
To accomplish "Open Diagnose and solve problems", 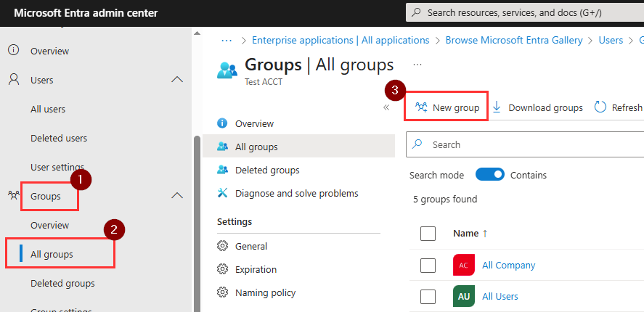I will tap(296, 193).
